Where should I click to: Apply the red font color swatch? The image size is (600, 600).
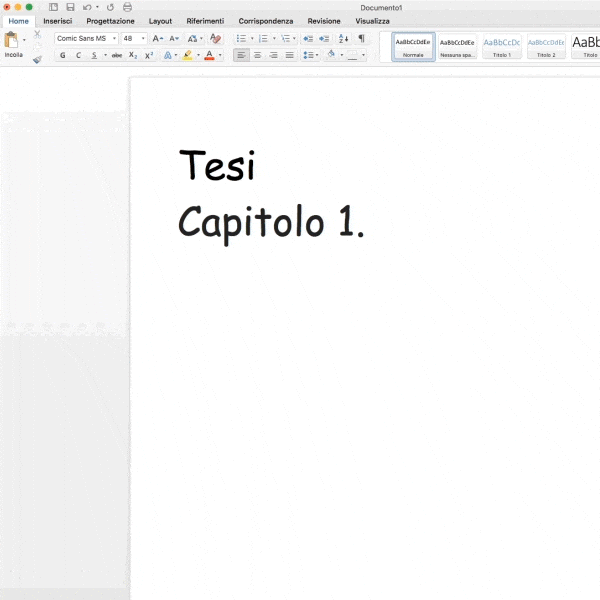[x=209, y=56]
